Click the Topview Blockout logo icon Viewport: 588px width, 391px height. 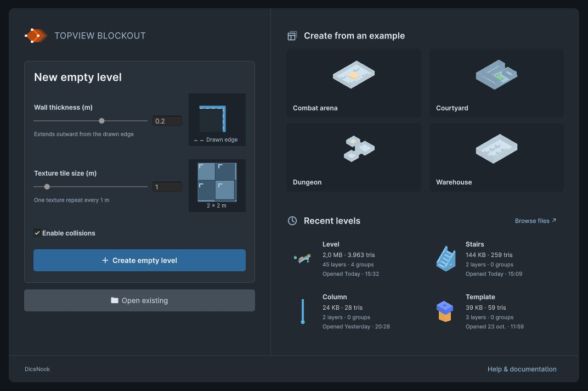pyautogui.click(x=36, y=36)
